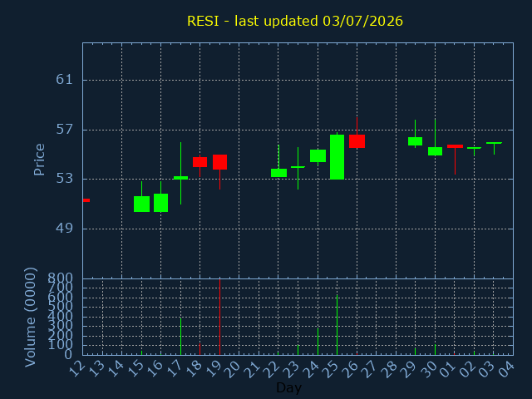Click the green volume bar on day 17
This screenshot has height=399, width=532.
[x=181, y=336]
